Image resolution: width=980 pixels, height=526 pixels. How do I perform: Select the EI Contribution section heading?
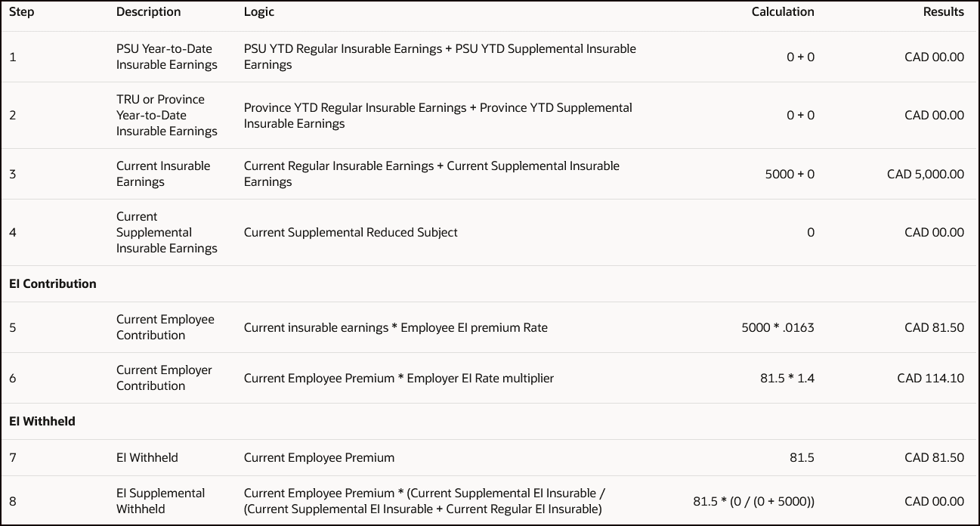pos(53,284)
